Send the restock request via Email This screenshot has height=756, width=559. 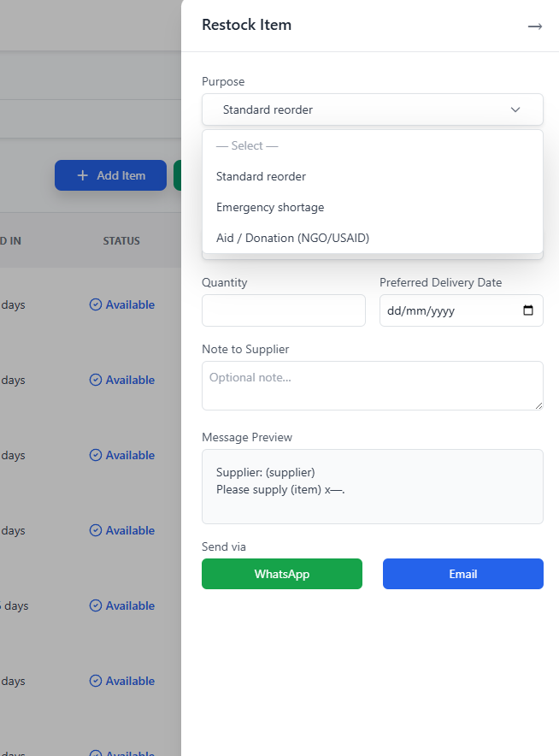point(462,574)
